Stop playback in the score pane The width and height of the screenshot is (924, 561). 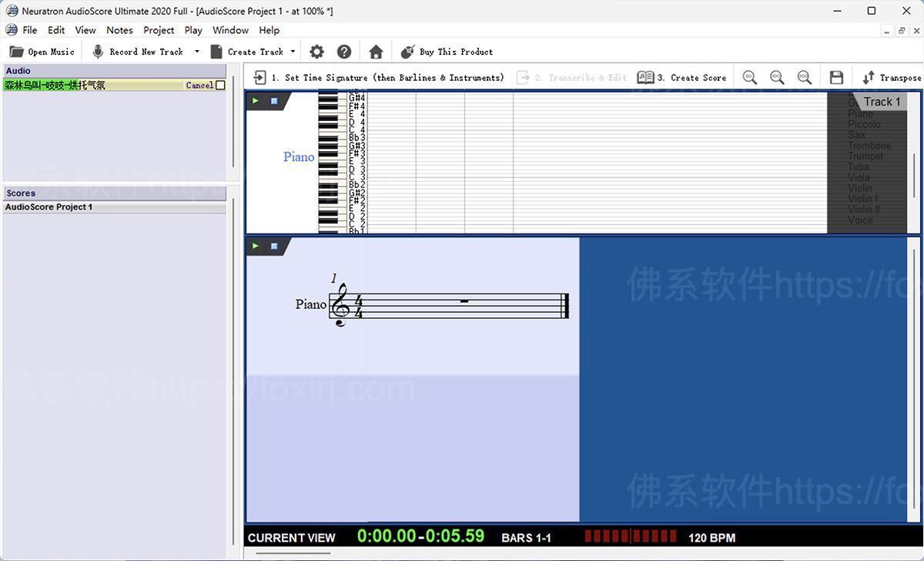(x=274, y=247)
